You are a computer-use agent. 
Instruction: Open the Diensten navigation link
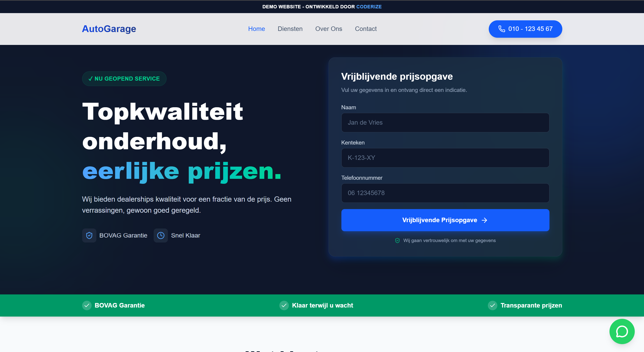290,29
